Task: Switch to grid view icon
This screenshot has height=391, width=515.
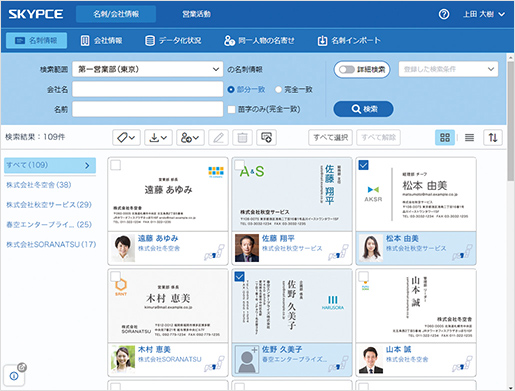Action: pyautogui.click(x=445, y=137)
